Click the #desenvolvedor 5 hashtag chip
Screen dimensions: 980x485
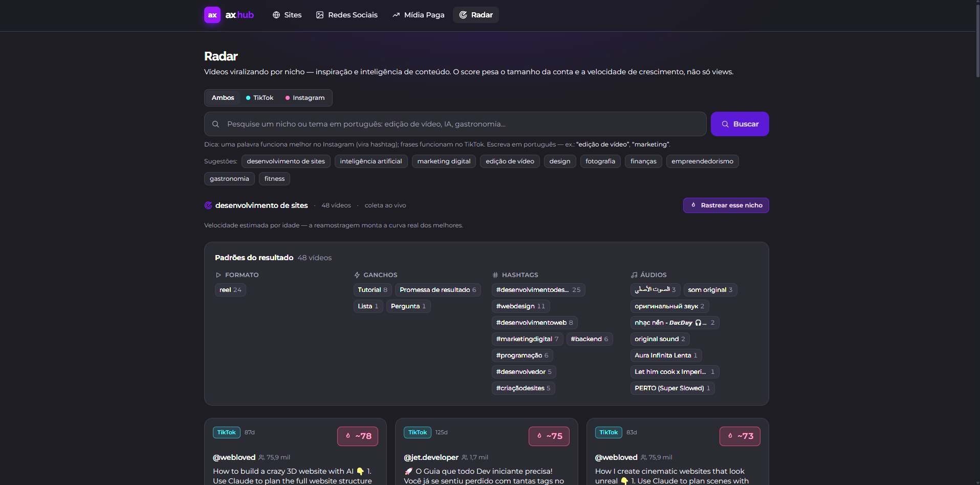(x=524, y=372)
